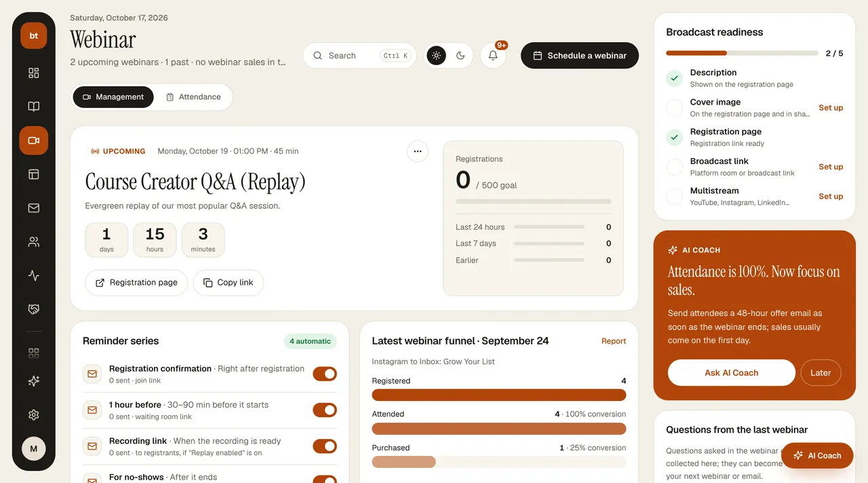The width and height of the screenshot is (868, 483).
Task: Open the sparkle AI icon in sidebar
Action: (x=33, y=381)
